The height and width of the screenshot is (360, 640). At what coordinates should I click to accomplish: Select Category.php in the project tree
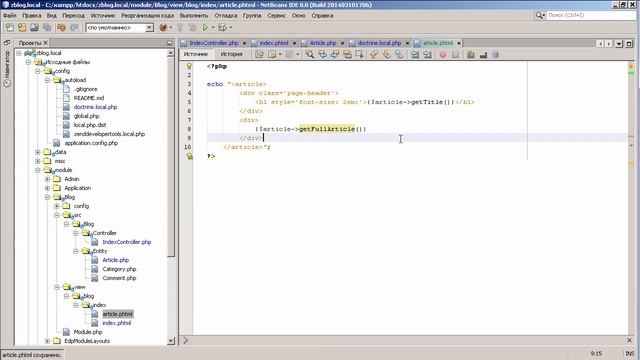(119, 269)
